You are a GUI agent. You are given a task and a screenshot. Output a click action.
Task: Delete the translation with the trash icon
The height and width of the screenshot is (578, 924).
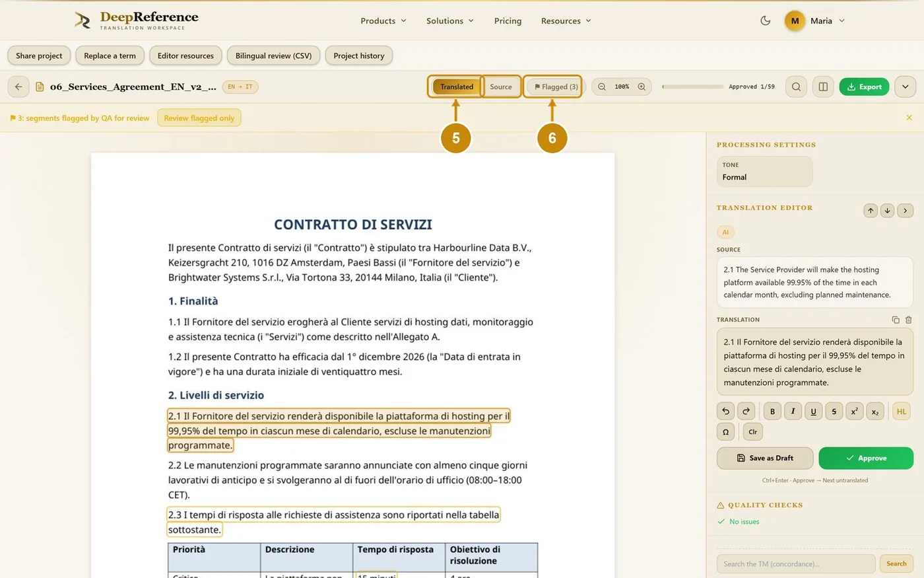pos(909,320)
